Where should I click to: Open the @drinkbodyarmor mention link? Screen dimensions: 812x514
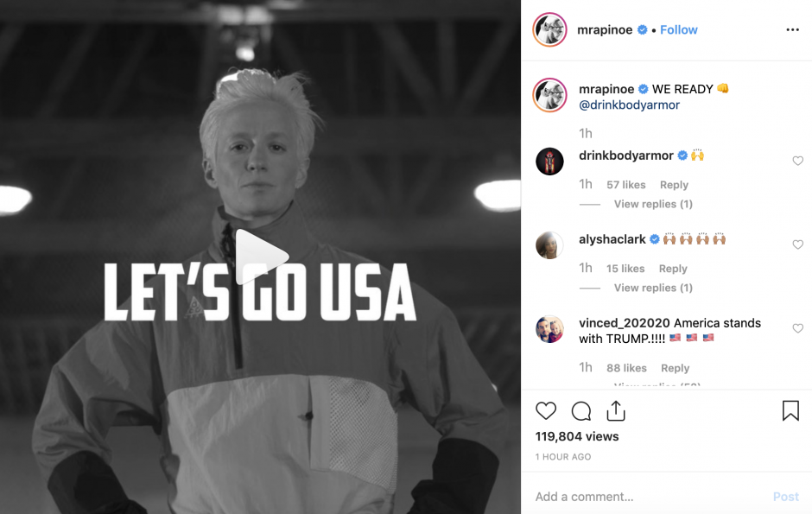coord(629,105)
